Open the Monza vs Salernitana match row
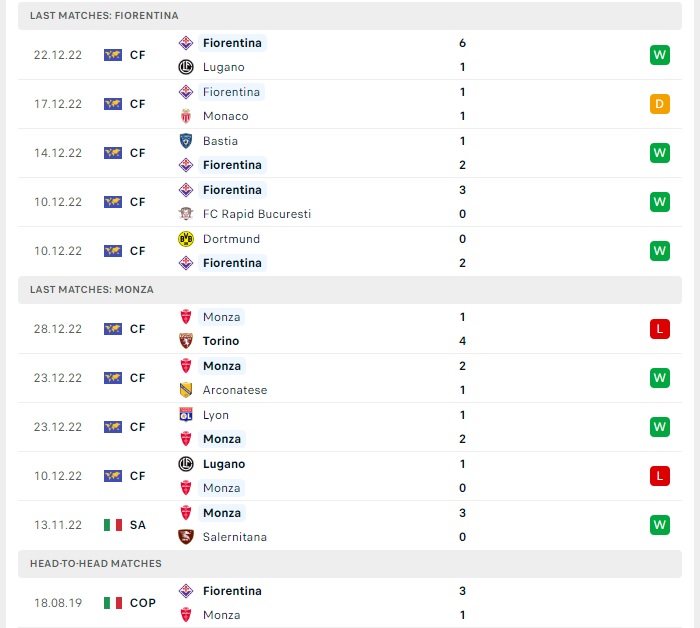700x628 pixels. coord(350,525)
